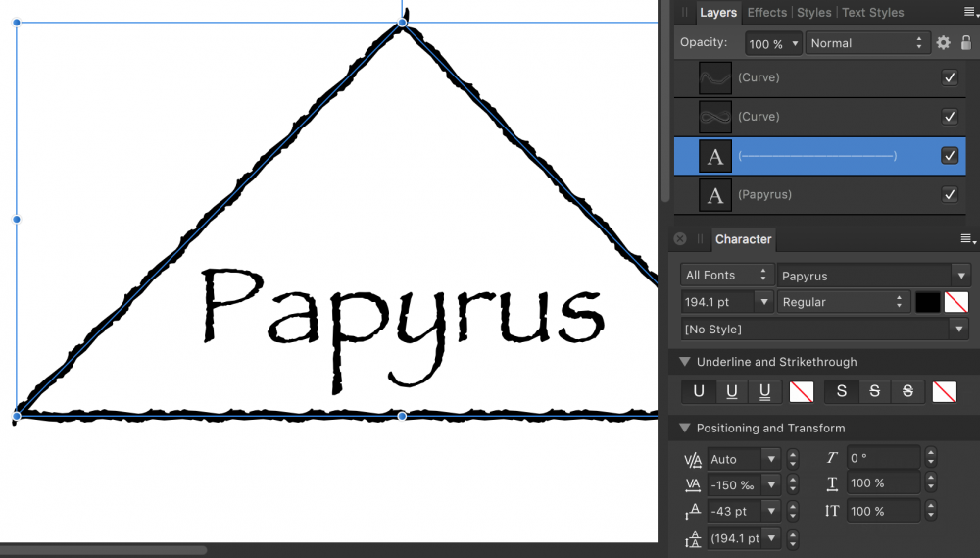Switch to the Text Styles tab
The image size is (980, 558).
[x=872, y=13]
